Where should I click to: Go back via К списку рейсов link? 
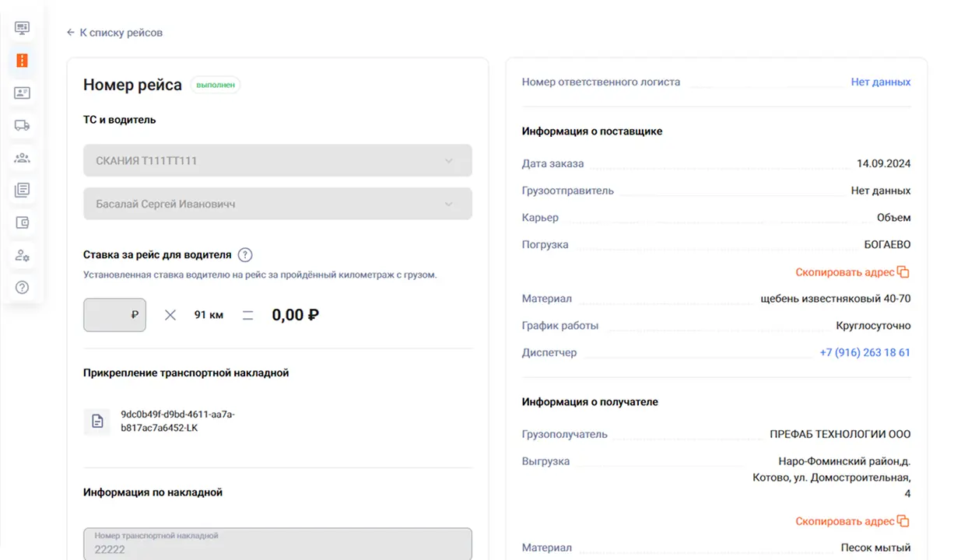point(115,33)
